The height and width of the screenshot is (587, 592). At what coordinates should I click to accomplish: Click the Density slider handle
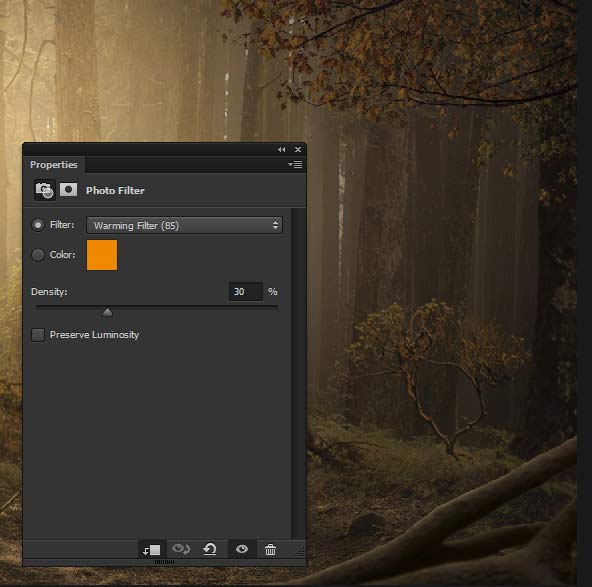coord(108,312)
